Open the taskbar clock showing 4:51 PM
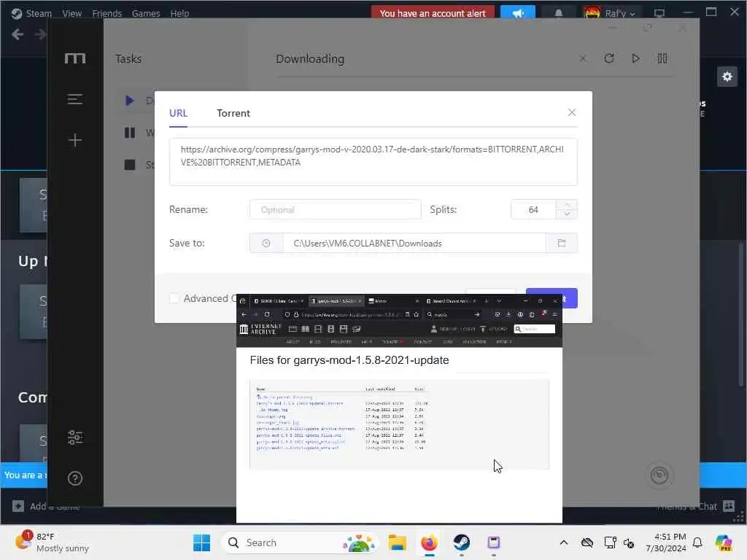Viewport: 747px width, 560px height. point(665,542)
